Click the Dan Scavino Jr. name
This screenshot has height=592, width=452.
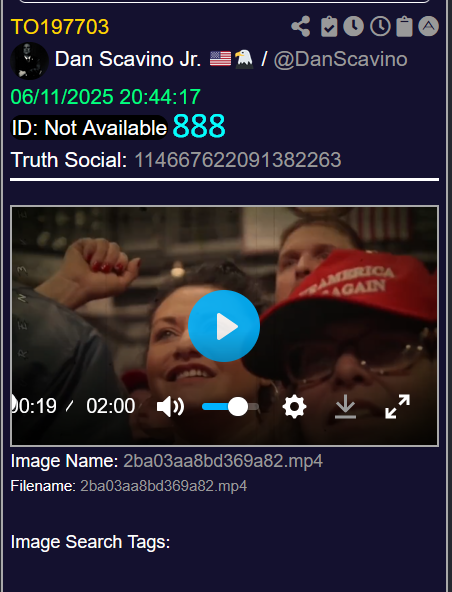pyautogui.click(x=128, y=59)
